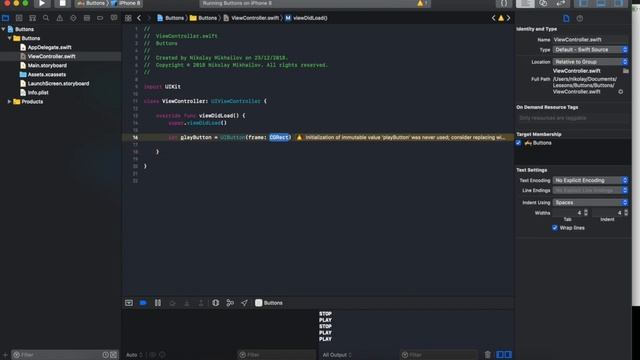Pause program execution

(158, 303)
